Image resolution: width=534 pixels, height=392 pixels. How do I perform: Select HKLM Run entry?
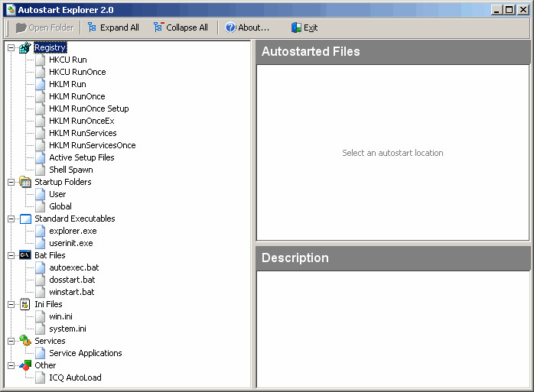click(x=67, y=84)
